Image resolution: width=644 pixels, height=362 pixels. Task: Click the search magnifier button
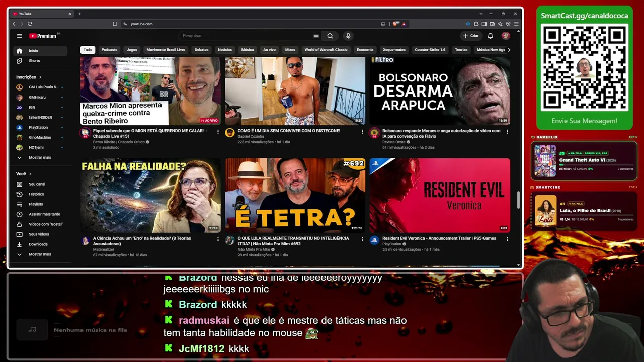330,36
